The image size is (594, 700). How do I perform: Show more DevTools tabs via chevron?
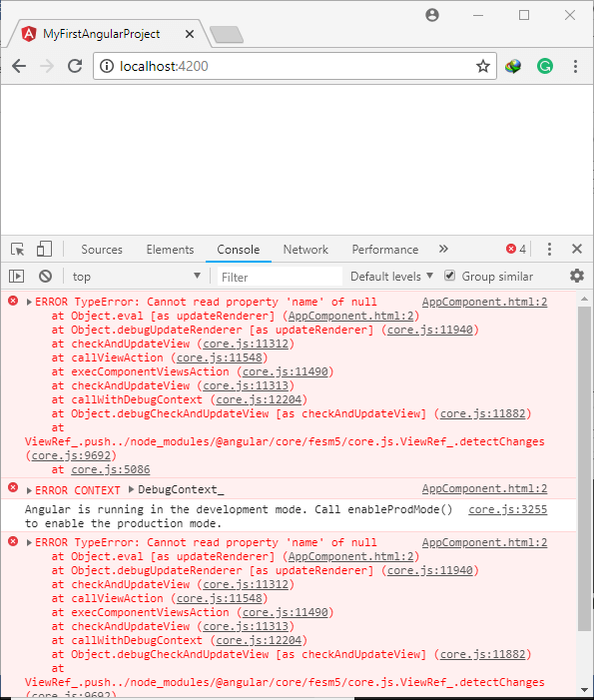click(443, 249)
